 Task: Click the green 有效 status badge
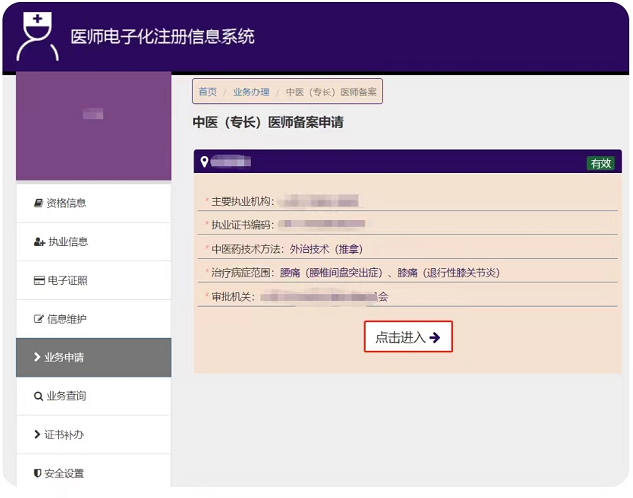click(x=600, y=163)
